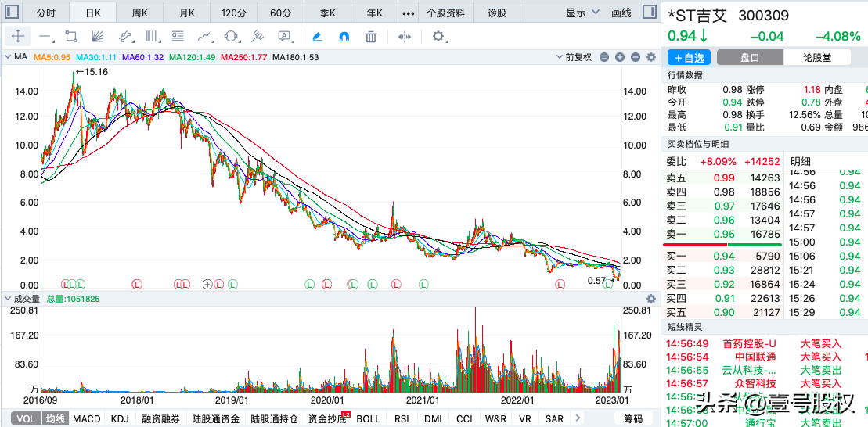Select the wave polyline drawing tool
868x427 pixels.
(205, 37)
